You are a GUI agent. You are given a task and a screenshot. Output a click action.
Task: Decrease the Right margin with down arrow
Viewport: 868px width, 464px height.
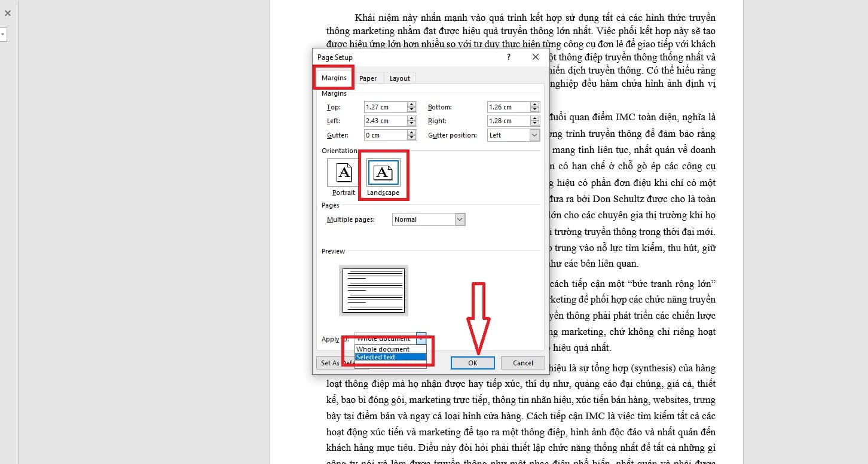[535, 124]
